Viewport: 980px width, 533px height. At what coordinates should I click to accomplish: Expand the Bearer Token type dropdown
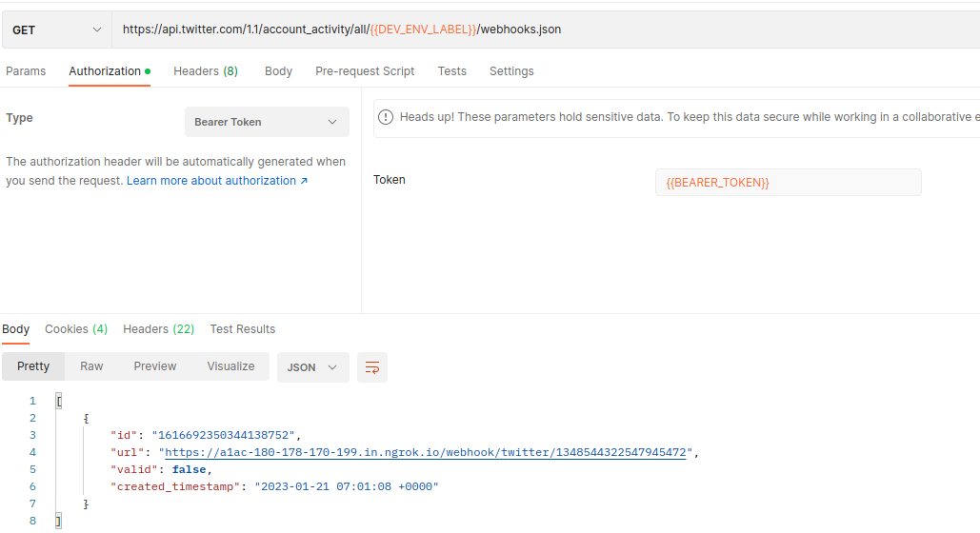click(267, 122)
